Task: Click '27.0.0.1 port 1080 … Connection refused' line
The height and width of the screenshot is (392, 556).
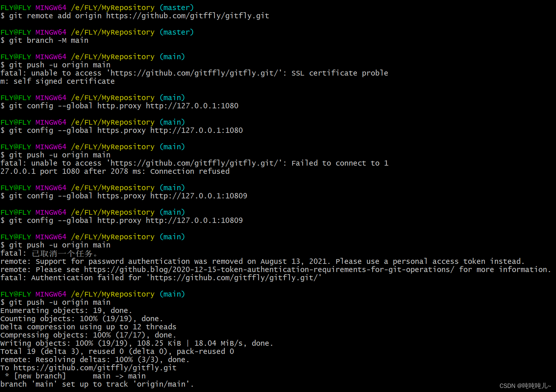Action: 115,171
